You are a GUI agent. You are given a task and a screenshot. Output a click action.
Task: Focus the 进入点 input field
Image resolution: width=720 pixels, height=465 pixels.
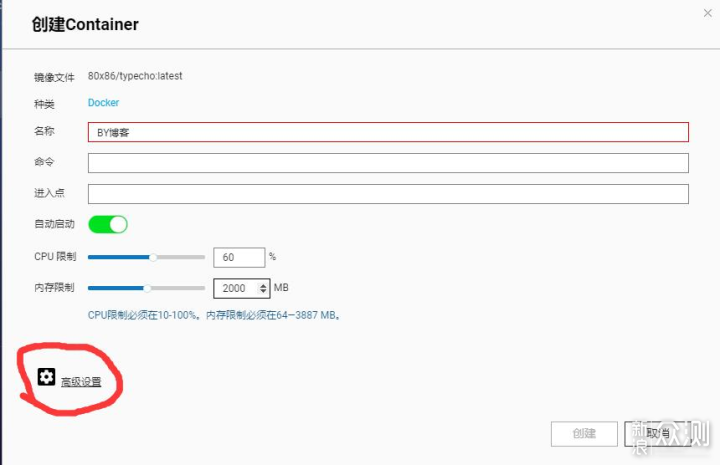click(x=388, y=194)
